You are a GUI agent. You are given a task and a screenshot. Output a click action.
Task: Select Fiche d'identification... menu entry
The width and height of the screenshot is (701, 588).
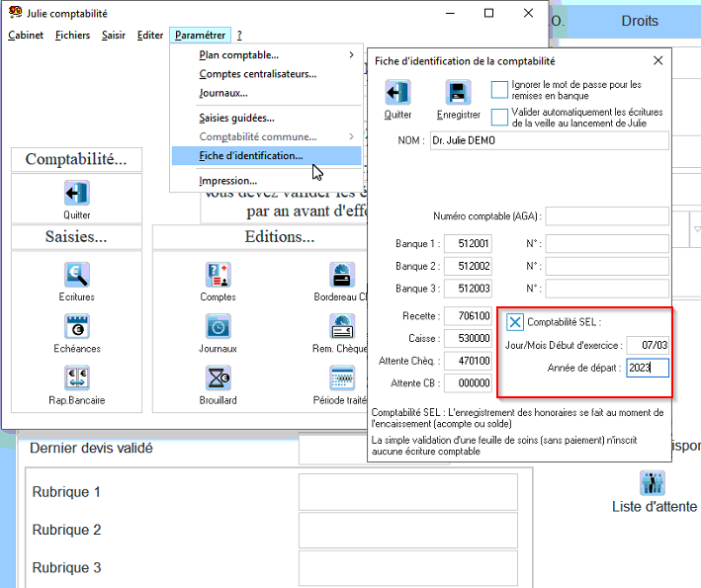266,156
